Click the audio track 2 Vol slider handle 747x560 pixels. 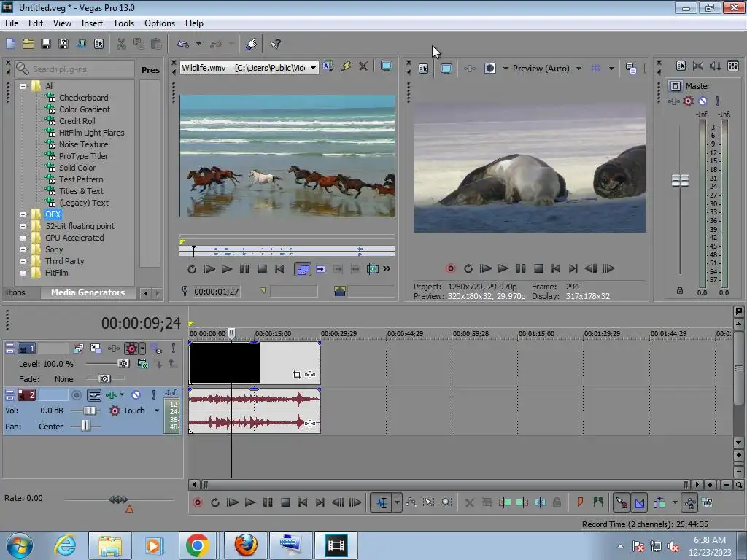click(x=90, y=411)
